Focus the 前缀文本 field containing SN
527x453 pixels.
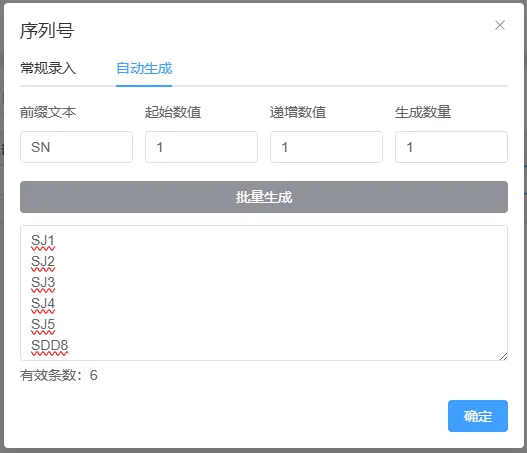tap(76, 147)
